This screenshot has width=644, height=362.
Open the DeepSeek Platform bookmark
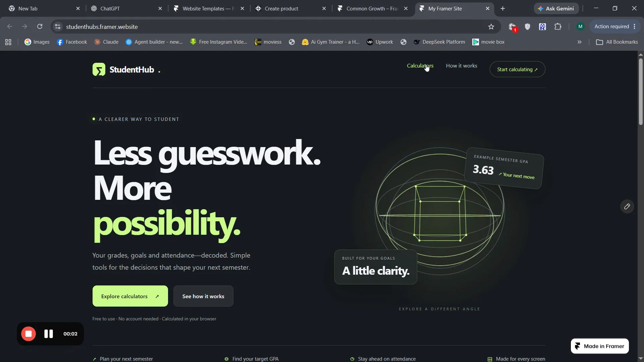tap(439, 42)
